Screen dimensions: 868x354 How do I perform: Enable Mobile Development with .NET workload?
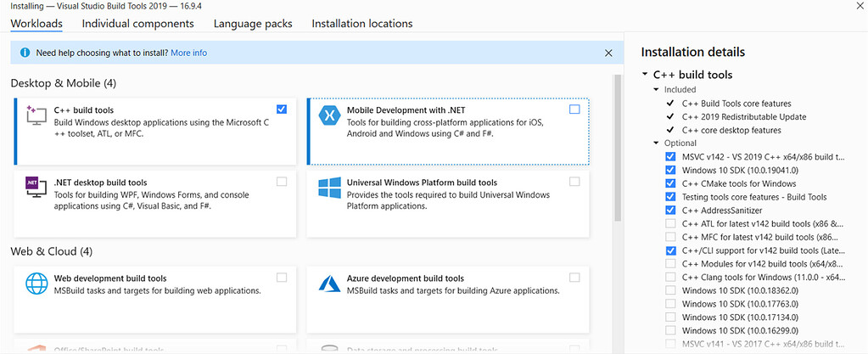[x=574, y=109]
